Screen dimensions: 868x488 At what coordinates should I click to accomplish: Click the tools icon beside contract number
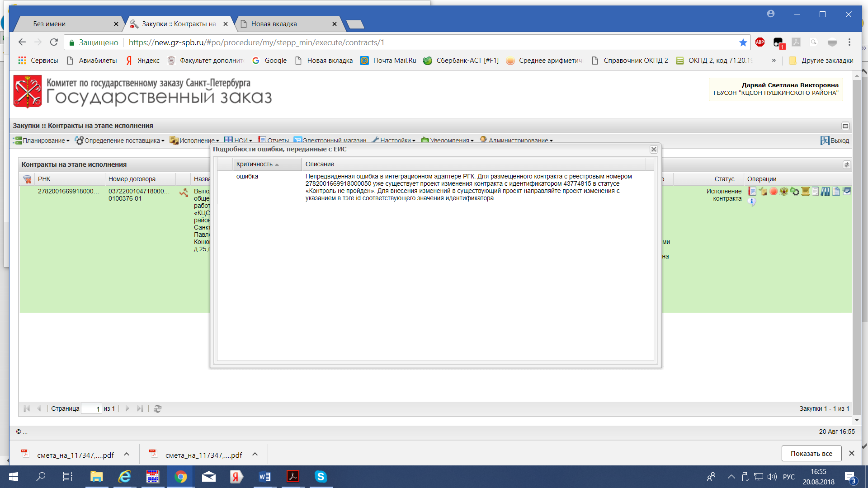click(x=184, y=192)
